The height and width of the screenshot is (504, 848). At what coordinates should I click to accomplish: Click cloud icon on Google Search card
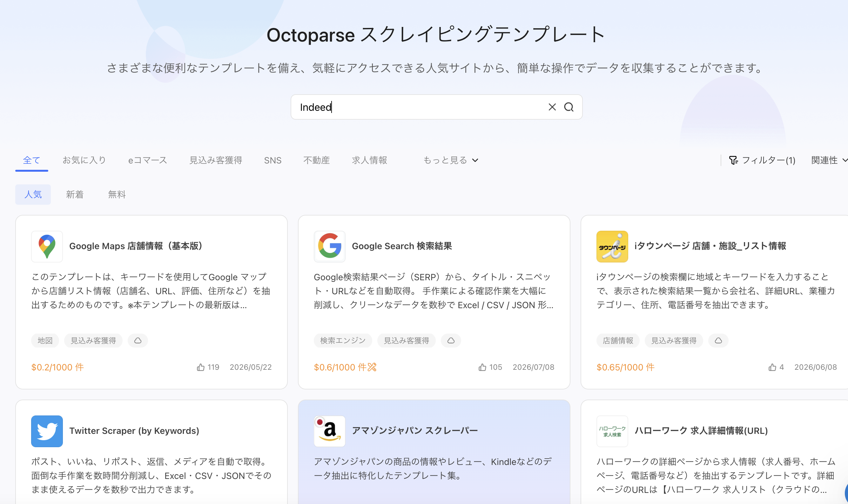tap(451, 340)
